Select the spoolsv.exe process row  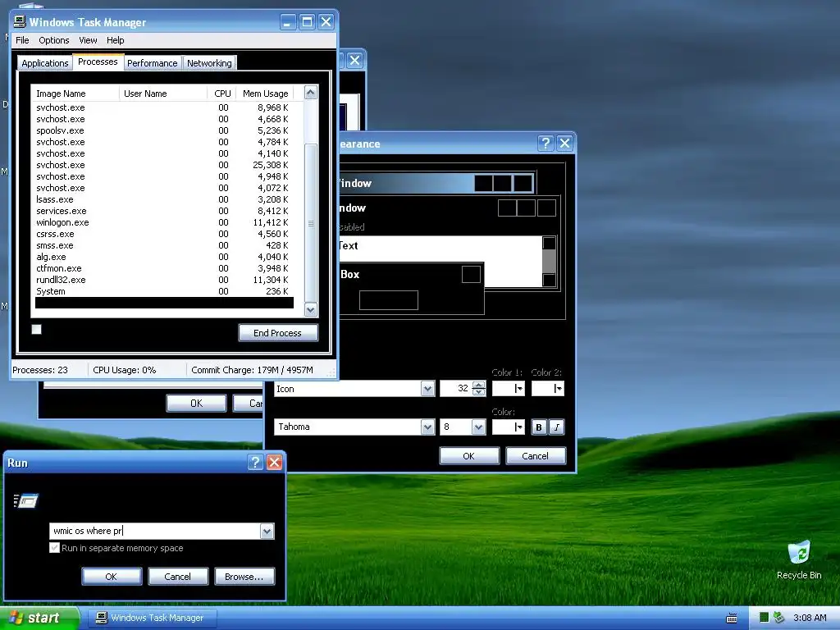coord(162,130)
